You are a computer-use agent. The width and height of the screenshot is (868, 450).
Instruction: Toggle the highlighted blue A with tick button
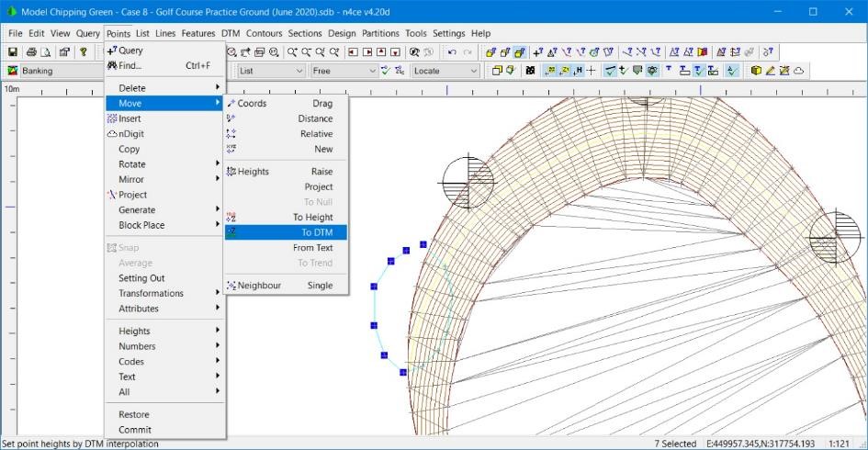[x=732, y=71]
